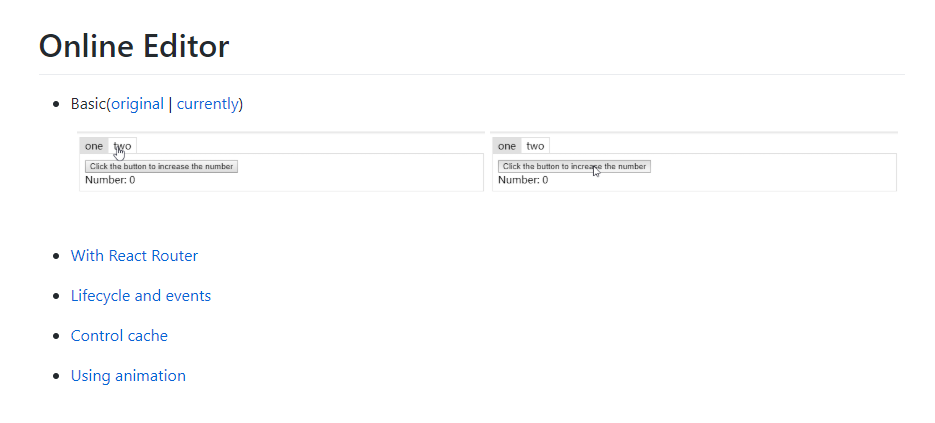Click the increase number button in left demo
The width and height of the screenshot is (935, 423).
(162, 166)
